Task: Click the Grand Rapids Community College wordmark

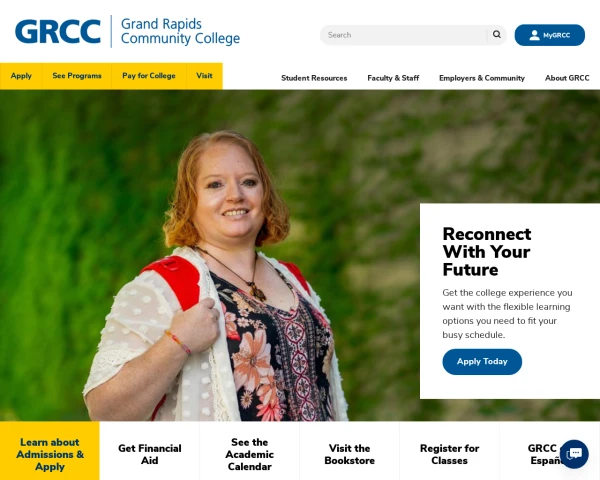Action: (180, 31)
